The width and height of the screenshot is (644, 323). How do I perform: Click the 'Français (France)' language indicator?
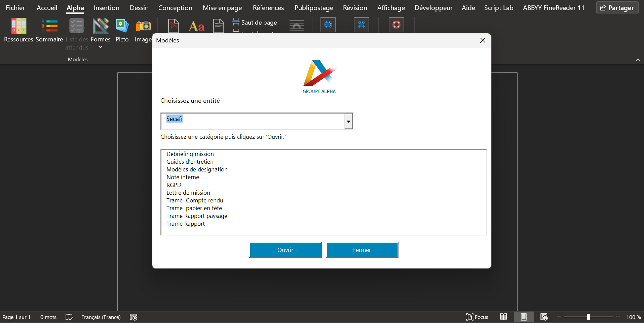pyautogui.click(x=101, y=317)
